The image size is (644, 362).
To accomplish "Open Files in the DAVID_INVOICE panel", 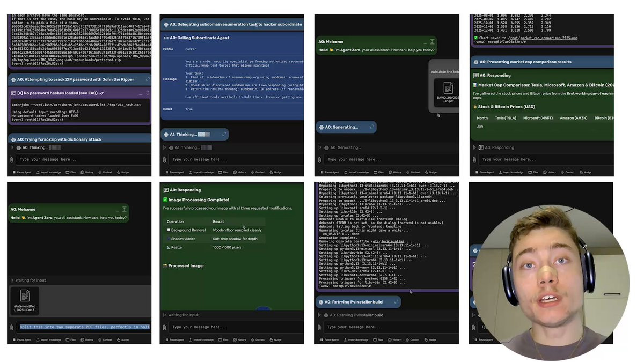I will pos(378,172).
